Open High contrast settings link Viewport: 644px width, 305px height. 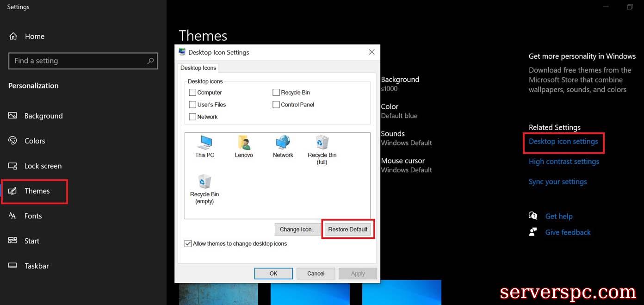pos(563,162)
